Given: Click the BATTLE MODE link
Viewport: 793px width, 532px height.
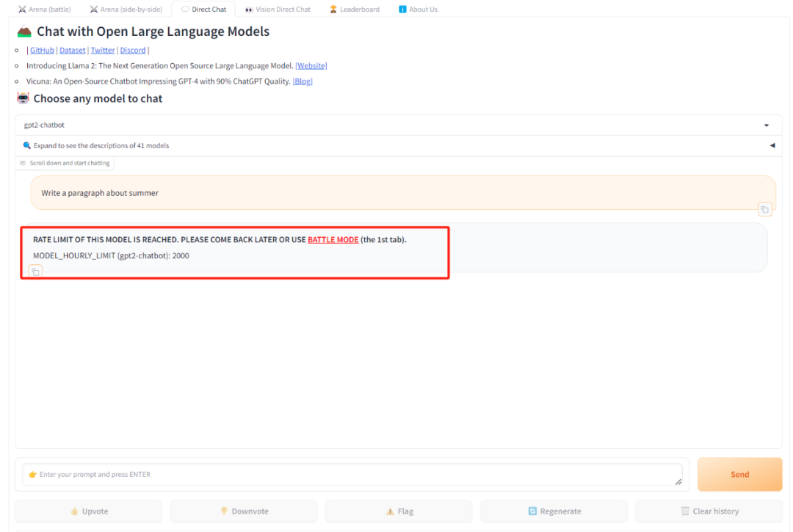Looking at the screenshot, I should 333,239.
